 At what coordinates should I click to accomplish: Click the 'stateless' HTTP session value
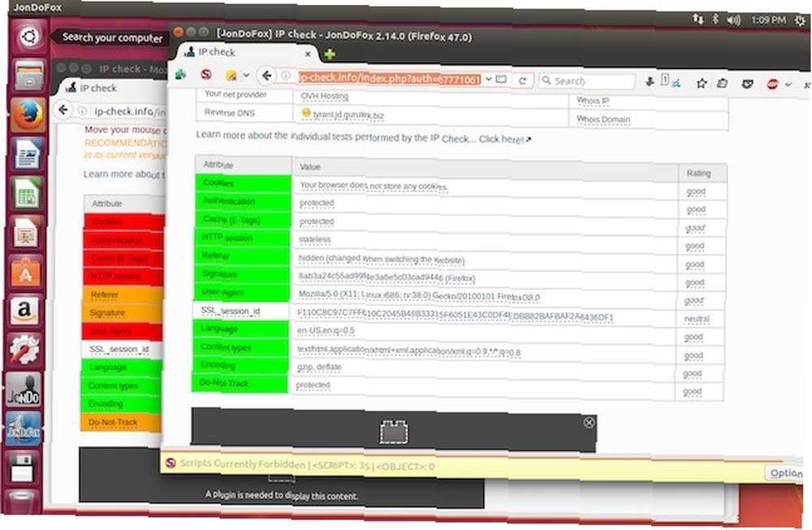[314, 239]
